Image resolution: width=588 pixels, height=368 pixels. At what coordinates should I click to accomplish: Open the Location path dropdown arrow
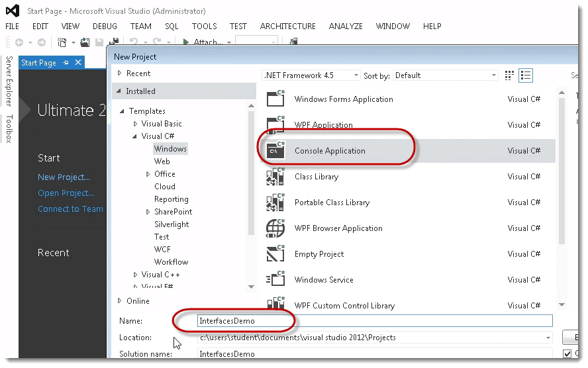(548, 338)
